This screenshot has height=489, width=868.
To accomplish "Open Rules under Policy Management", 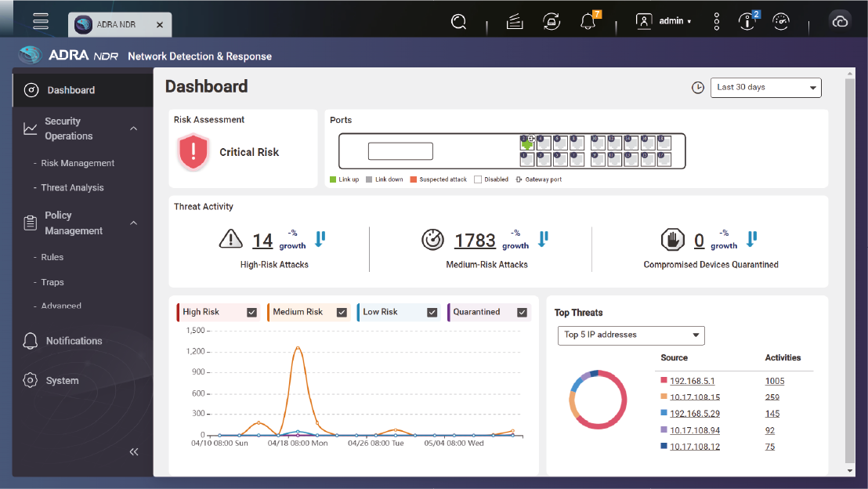I will click(x=52, y=257).
